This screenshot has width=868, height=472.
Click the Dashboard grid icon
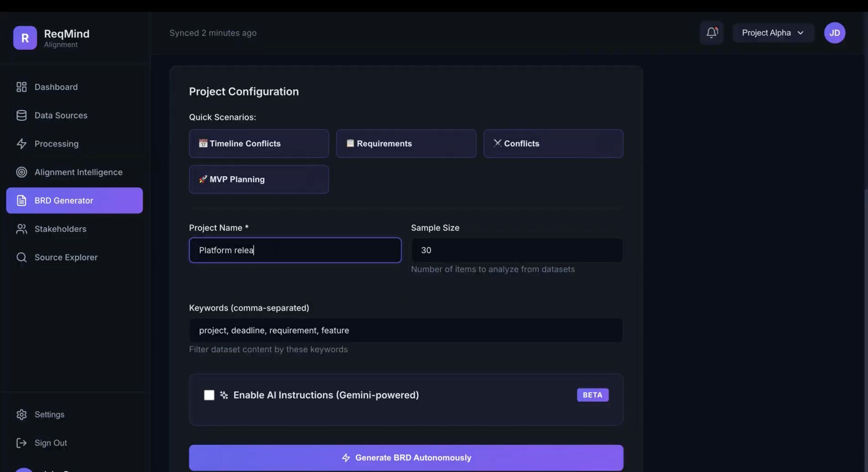[x=21, y=87]
